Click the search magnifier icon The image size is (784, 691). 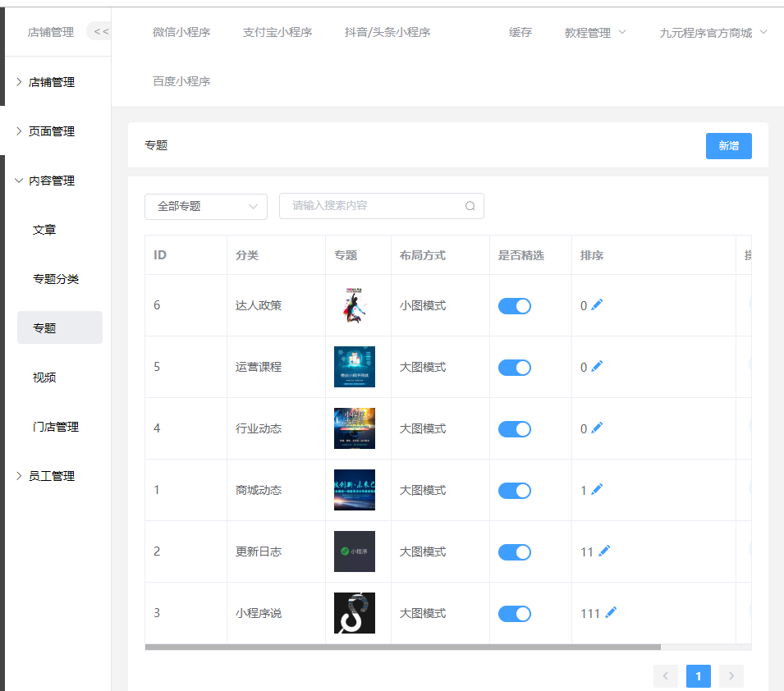coord(470,206)
